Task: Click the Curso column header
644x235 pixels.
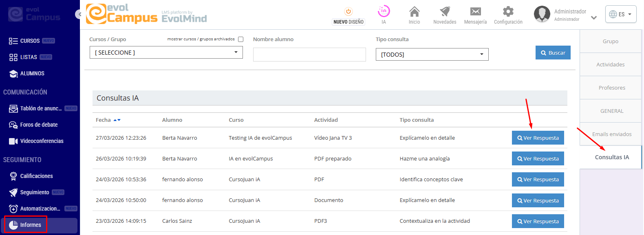Action: pyautogui.click(x=236, y=120)
